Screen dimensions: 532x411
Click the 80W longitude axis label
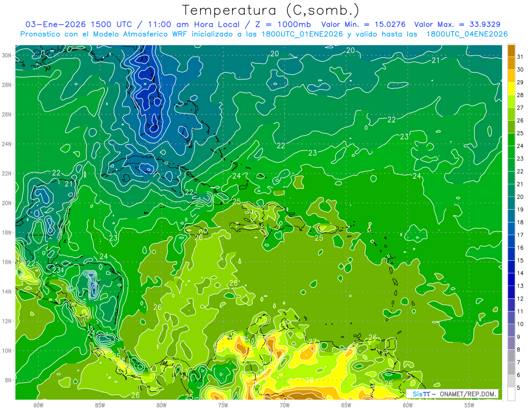[161, 405]
